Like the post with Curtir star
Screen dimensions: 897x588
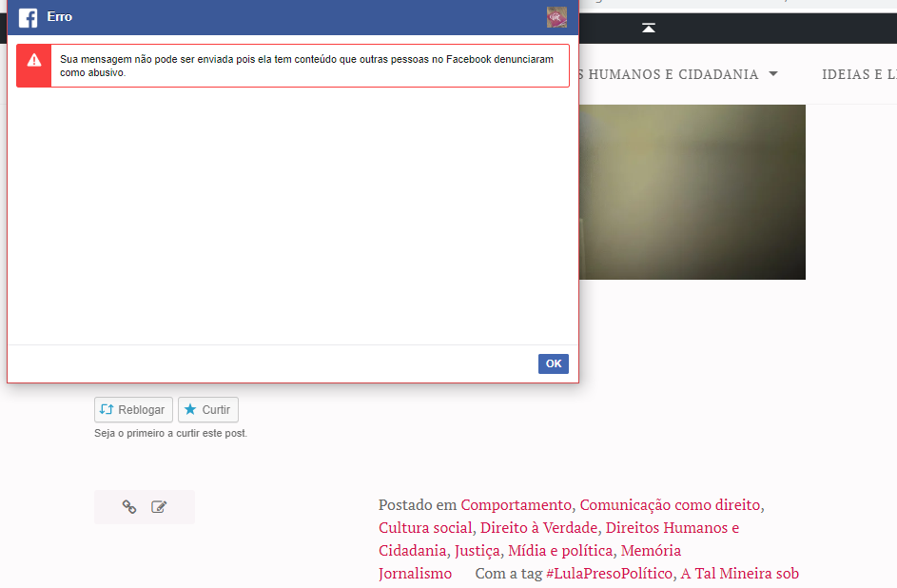208,410
